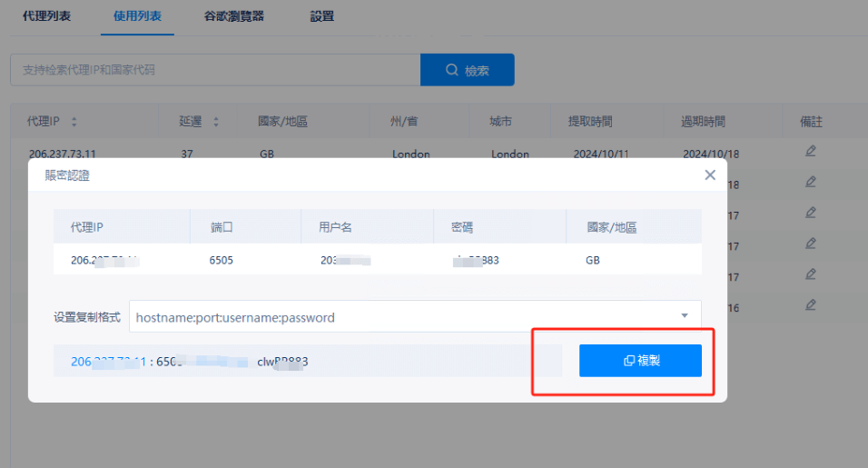Select the 使用列表 tab
This screenshot has width=868, height=468.
click(x=137, y=16)
